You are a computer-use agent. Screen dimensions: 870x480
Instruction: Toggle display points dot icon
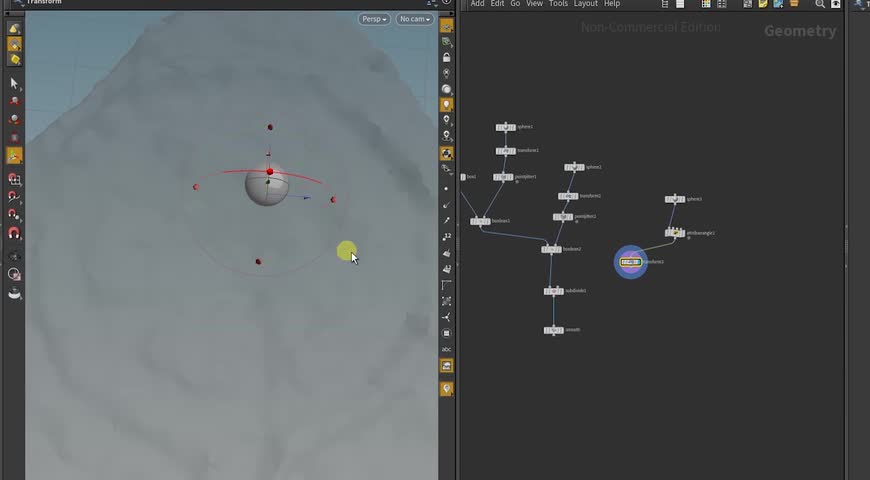447,189
